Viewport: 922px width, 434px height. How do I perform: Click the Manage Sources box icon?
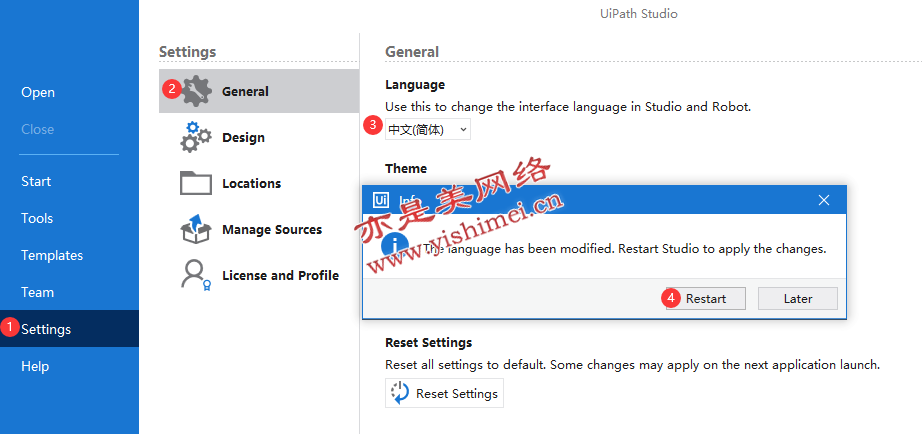195,229
